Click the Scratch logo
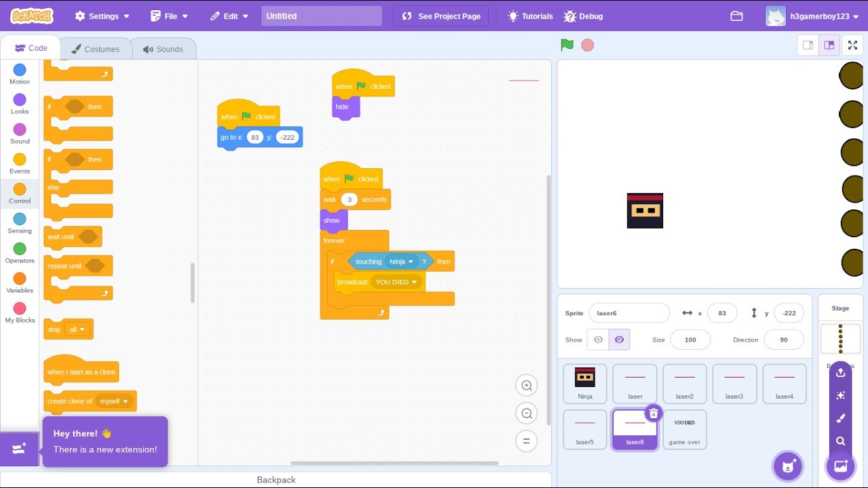 tap(32, 16)
